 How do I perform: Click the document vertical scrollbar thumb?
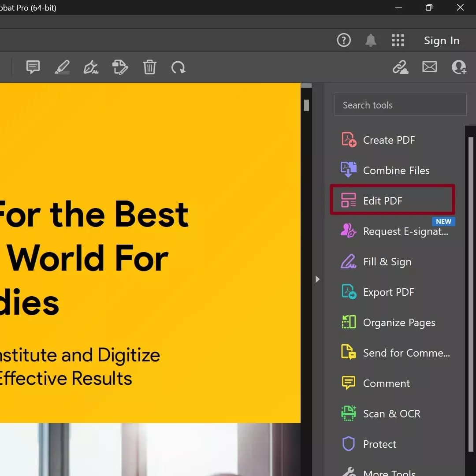306,105
